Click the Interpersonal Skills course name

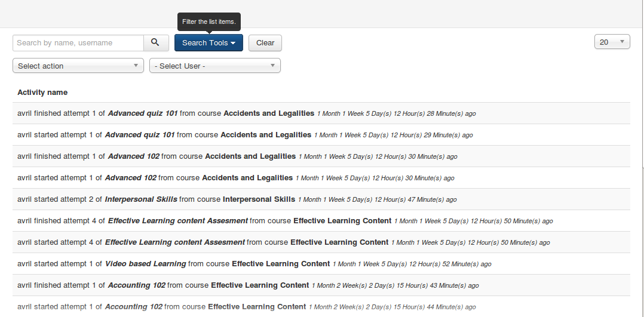(x=259, y=199)
